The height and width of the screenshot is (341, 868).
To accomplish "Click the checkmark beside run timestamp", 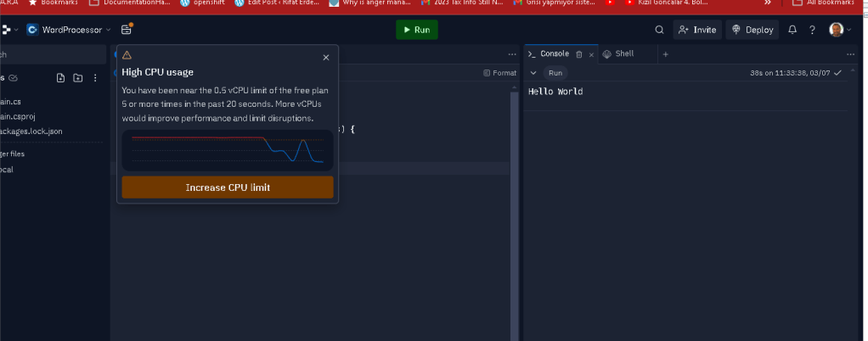I will [838, 72].
